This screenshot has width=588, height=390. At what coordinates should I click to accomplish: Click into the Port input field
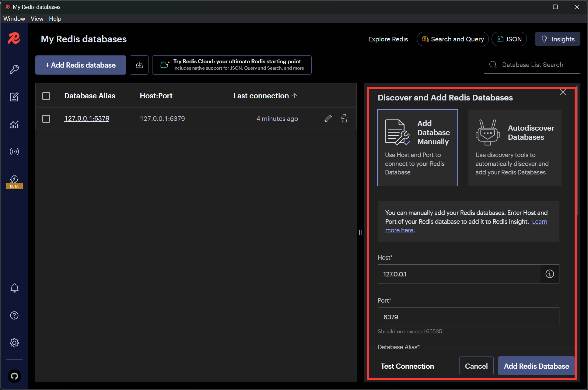468,317
